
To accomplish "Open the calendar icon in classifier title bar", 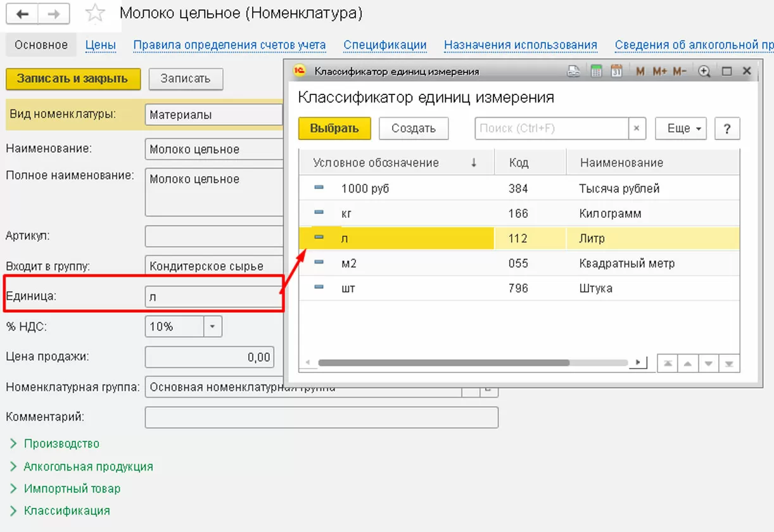I will pos(616,72).
